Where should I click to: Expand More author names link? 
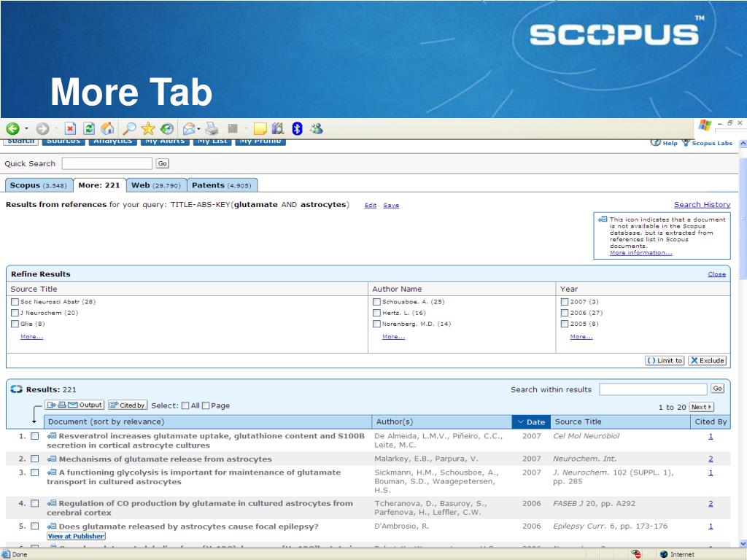point(393,337)
